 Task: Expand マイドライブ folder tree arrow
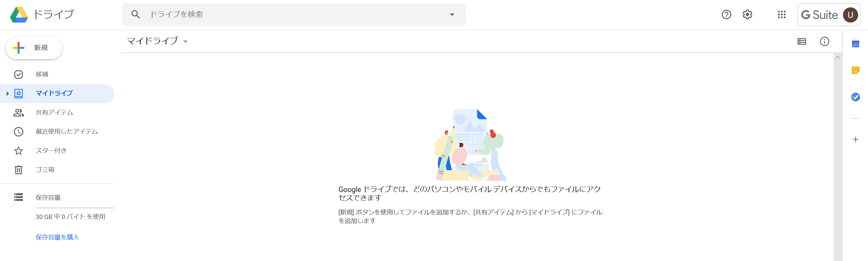tap(7, 93)
